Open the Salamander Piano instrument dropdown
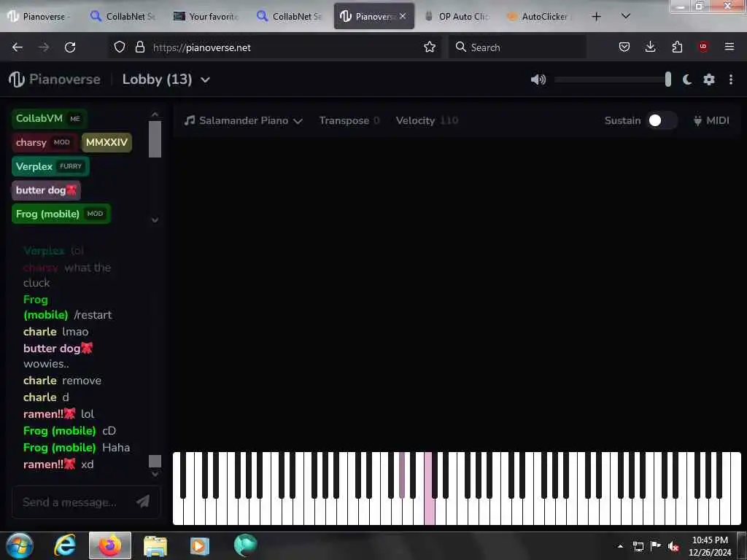This screenshot has height=560, width=747. point(244,120)
